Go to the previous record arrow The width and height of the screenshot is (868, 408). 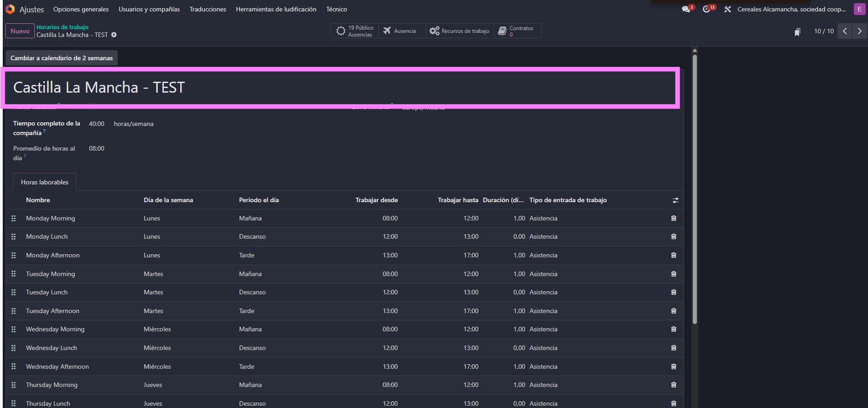click(x=845, y=31)
